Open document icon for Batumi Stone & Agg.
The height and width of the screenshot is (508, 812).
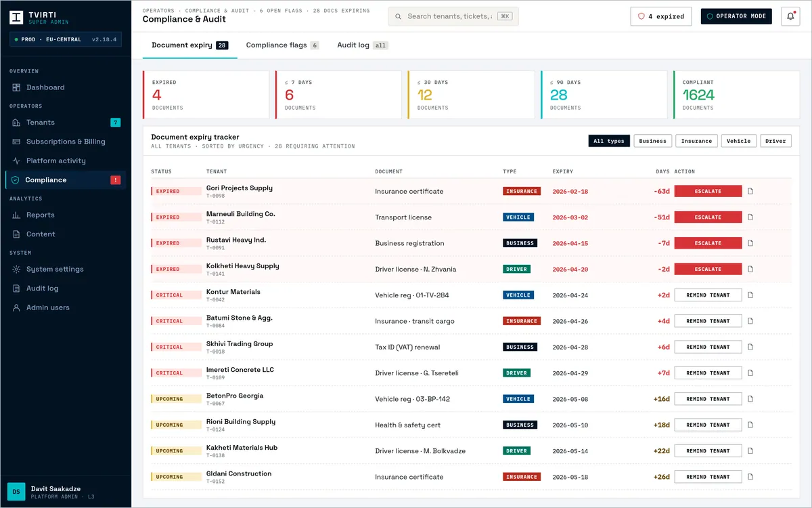(750, 321)
